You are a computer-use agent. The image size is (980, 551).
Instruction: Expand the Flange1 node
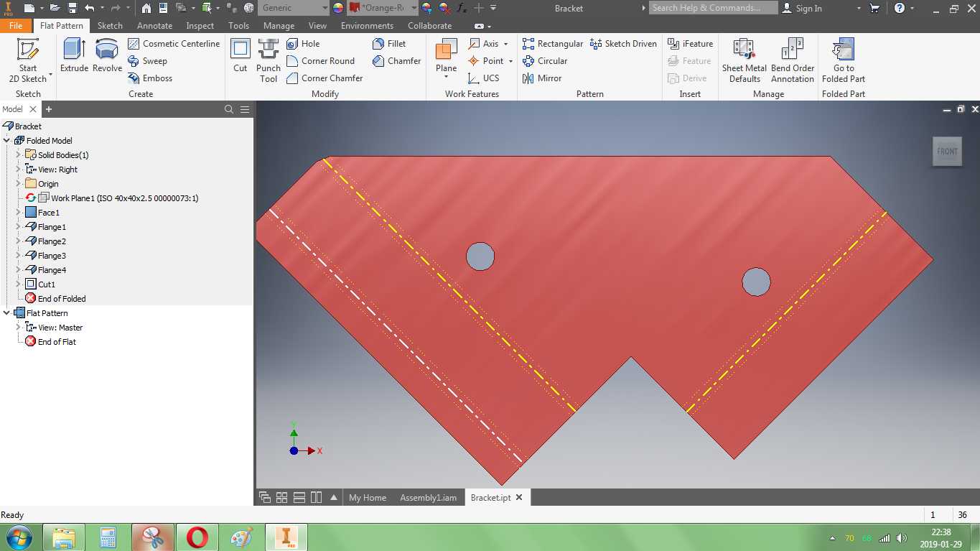[19, 227]
